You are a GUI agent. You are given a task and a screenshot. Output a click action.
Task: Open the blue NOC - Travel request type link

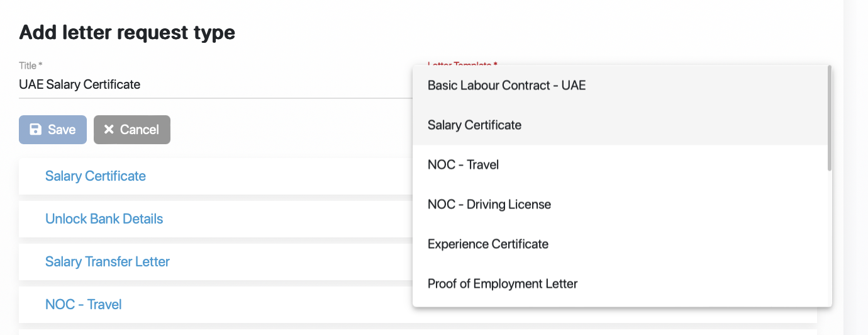(x=84, y=305)
